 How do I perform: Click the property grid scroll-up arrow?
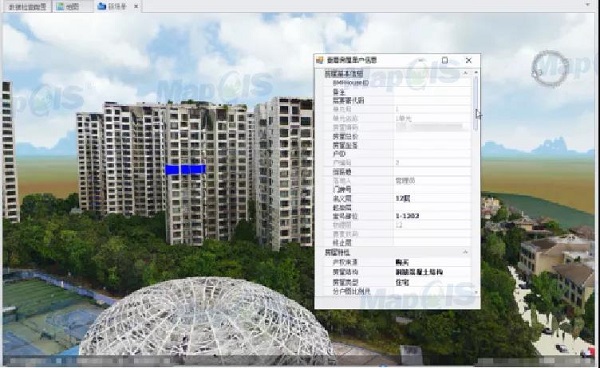(476, 72)
